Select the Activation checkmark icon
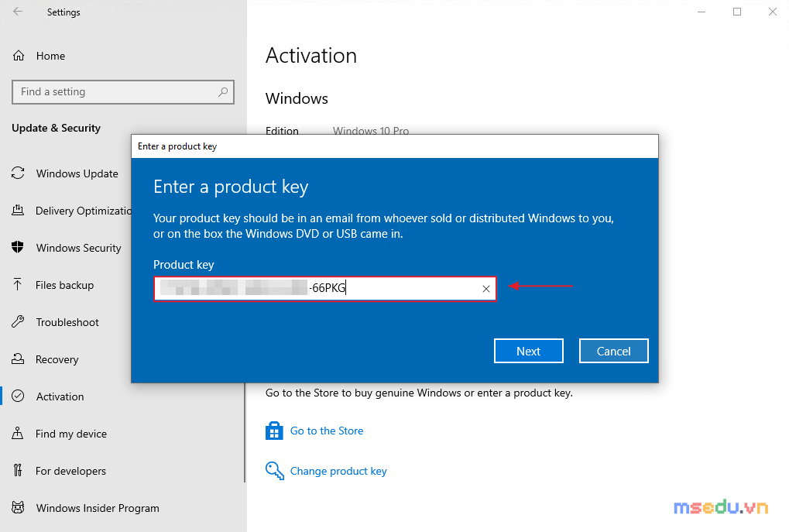 (x=18, y=396)
